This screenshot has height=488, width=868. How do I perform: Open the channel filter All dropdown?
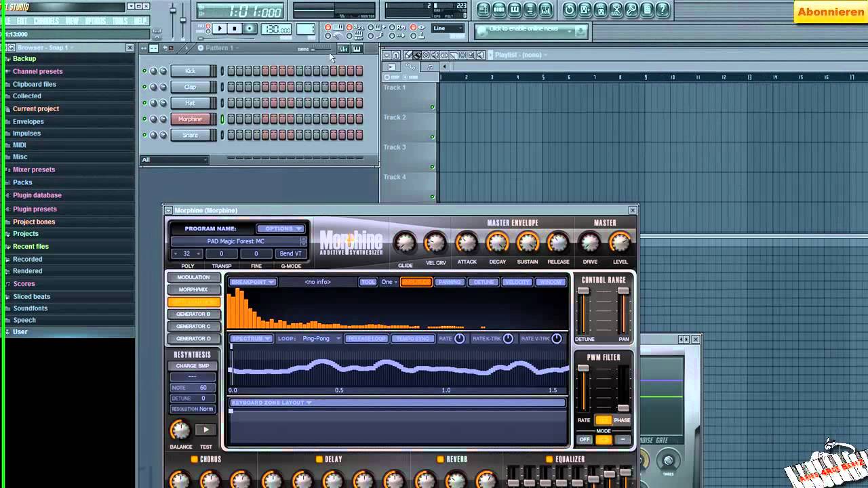coord(175,160)
